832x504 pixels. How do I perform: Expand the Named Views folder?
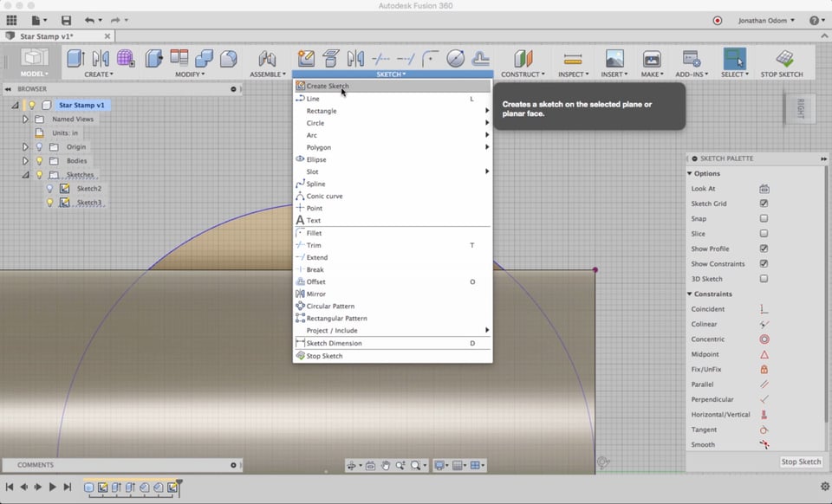[25, 120]
